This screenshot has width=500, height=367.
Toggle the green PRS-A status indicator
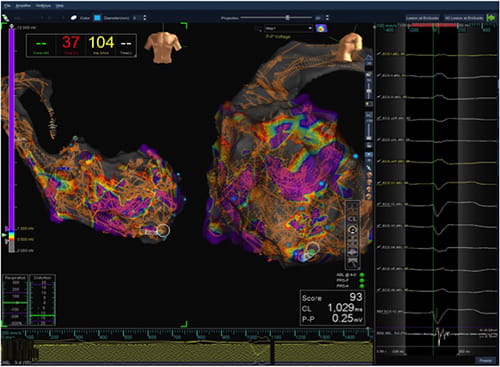tap(362, 286)
